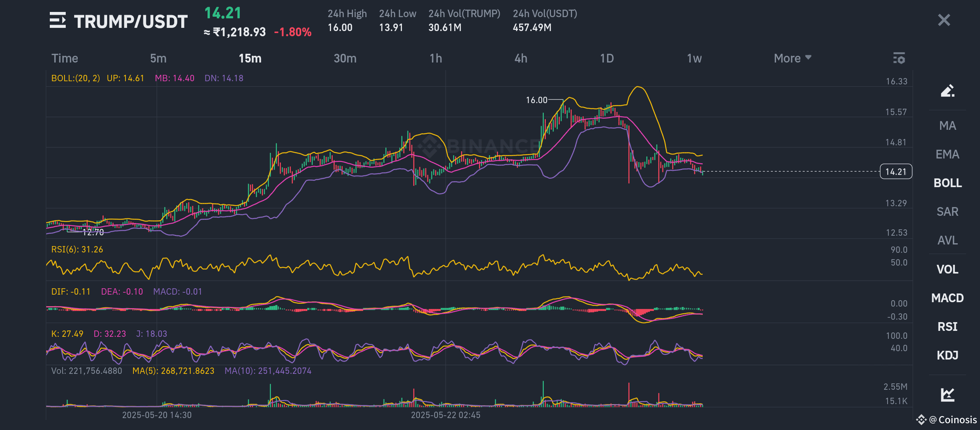Click the magenta MB: 14.40 value

(x=175, y=78)
